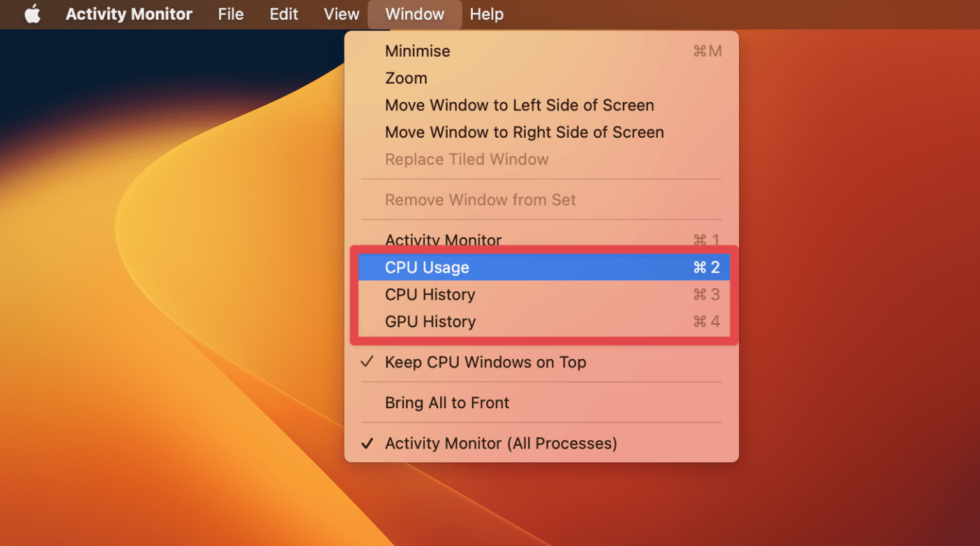Click Remove Window from Set item
Image resolution: width=980 pixels, height=546 pixels.
click(480, 200)
